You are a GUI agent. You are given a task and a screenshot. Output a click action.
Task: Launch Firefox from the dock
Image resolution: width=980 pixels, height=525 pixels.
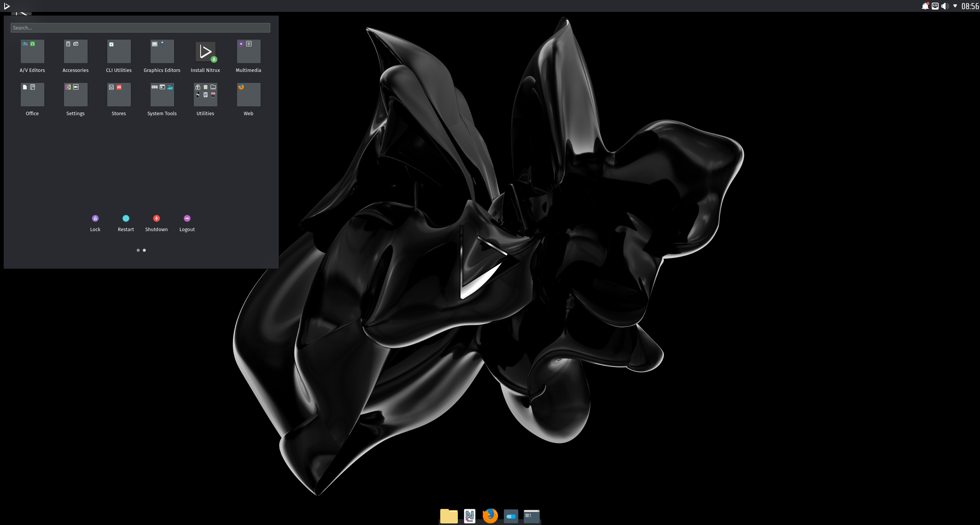tap(490, 516)
